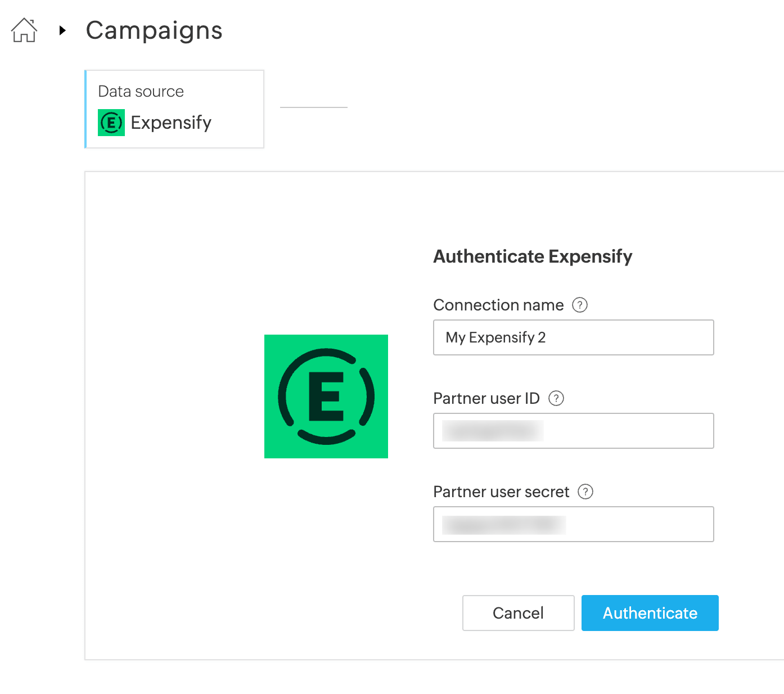Click the Partner user secret label text
Image resolution: width=784 pixels, height=694 pixels.
pyautogui.click(x=501, y=492)
